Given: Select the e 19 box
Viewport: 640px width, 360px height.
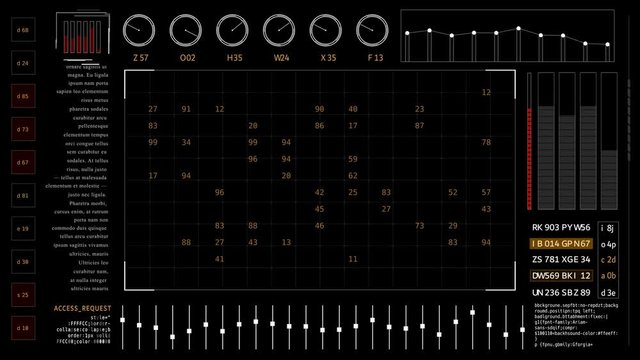Looking at the screenshot, I should click(x=23, y=229).
